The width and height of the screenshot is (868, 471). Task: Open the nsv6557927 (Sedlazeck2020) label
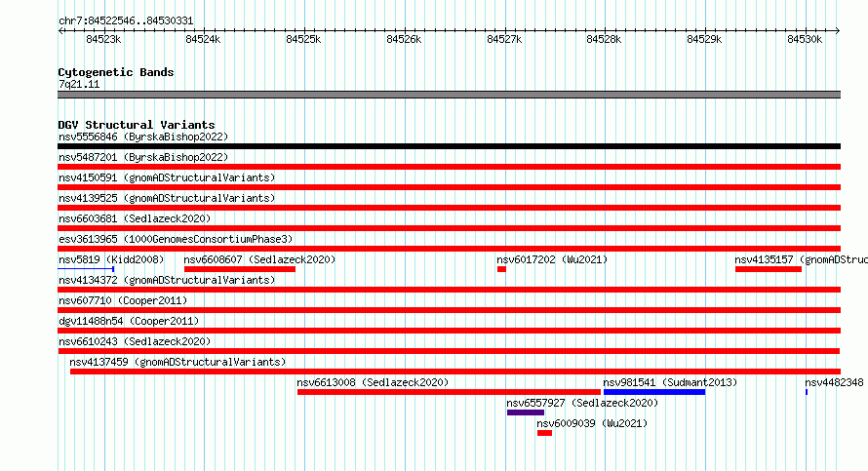pyautogui.click(x=582, y=403)
